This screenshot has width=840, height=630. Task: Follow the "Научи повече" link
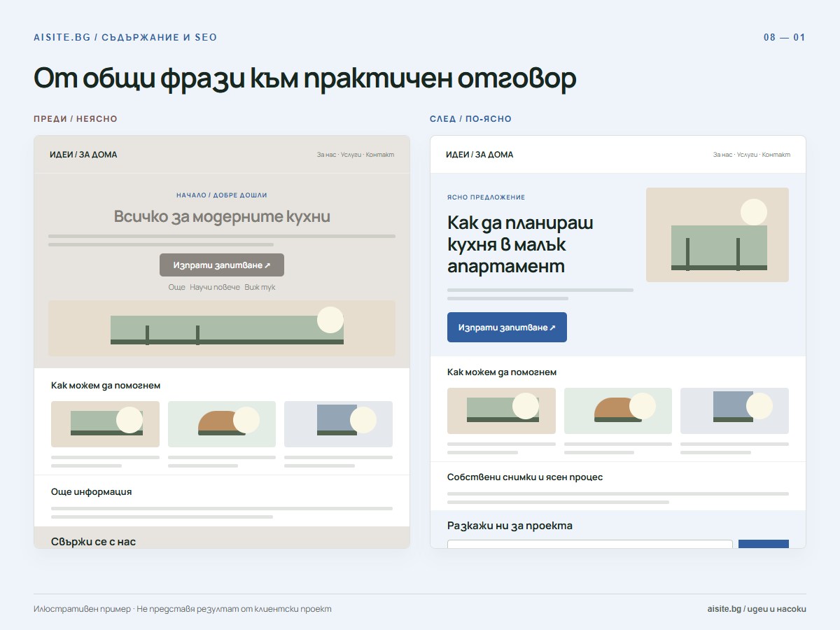point(215,288)
